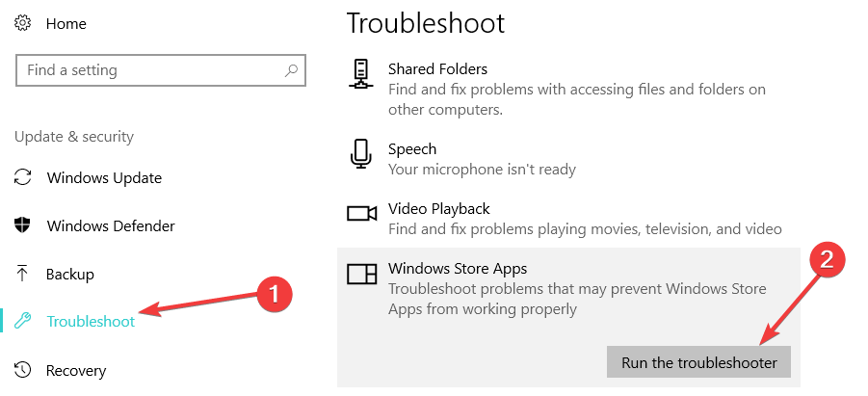This screenshot has height=396, width=868.
Task: Click the Backup upload arrow icon
Action: pos(22,274)
